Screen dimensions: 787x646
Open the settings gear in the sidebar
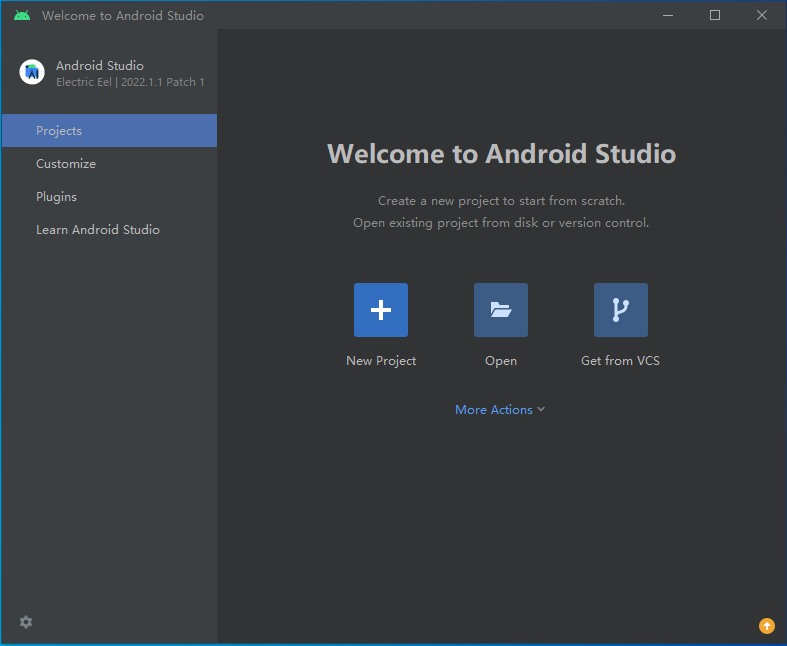(26, 622)
